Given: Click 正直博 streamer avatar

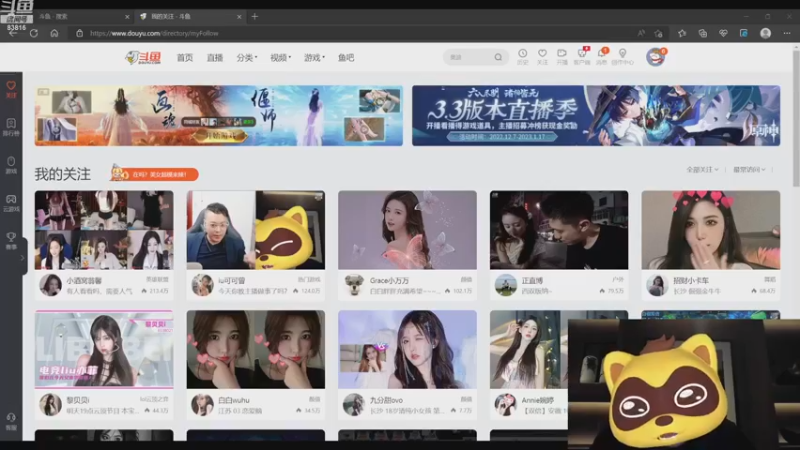Looking at the screenshot, I should pyautogui.click(x=506, y=285).
